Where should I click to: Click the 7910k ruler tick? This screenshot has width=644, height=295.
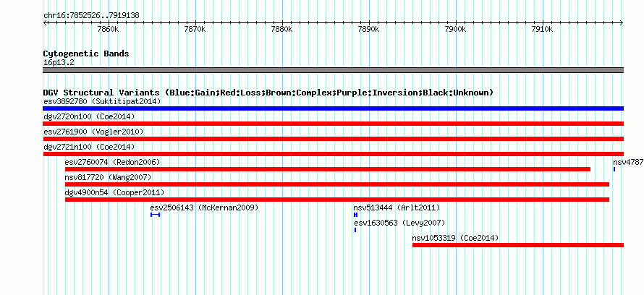point(543,29)
